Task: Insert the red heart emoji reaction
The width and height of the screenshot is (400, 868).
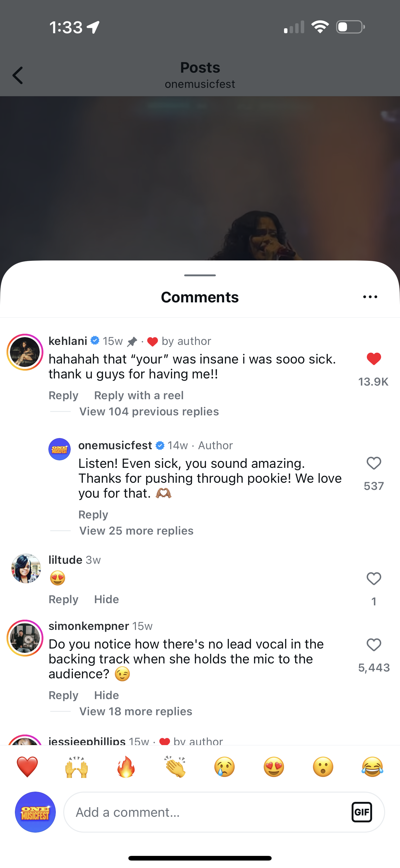Action: click(27, 767)
